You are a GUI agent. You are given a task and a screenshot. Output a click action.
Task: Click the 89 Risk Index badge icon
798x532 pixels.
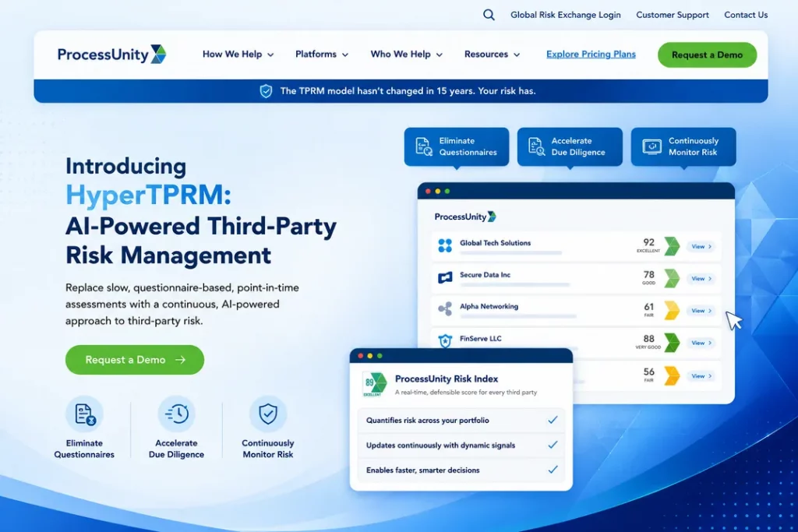[374, 384]
